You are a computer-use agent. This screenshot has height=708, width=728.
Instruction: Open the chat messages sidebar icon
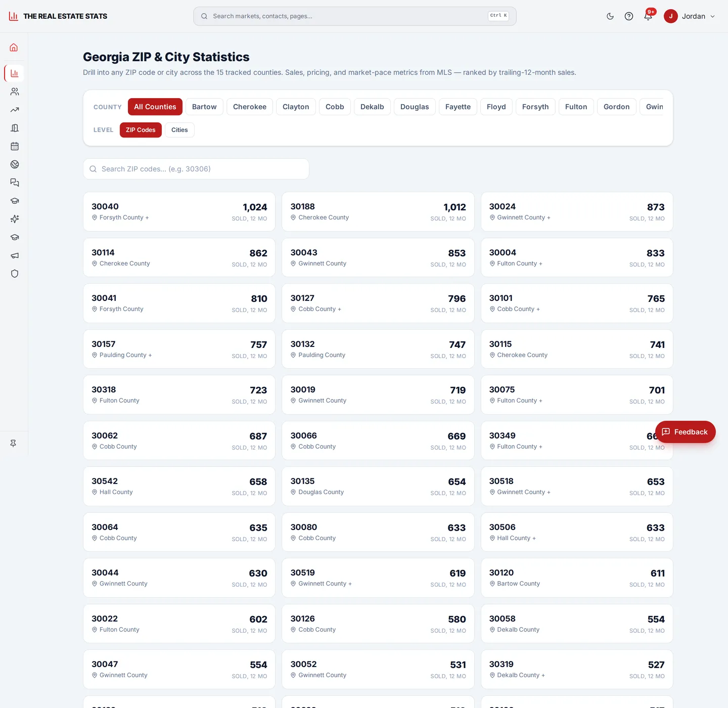pyautogui.click(x=14, y=183)
